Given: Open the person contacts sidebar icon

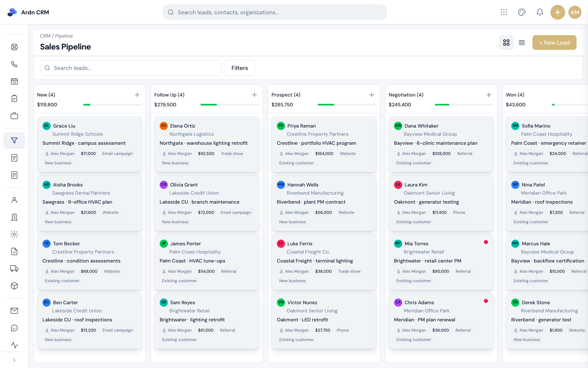Looking at the screenshot, I should 14,200.
